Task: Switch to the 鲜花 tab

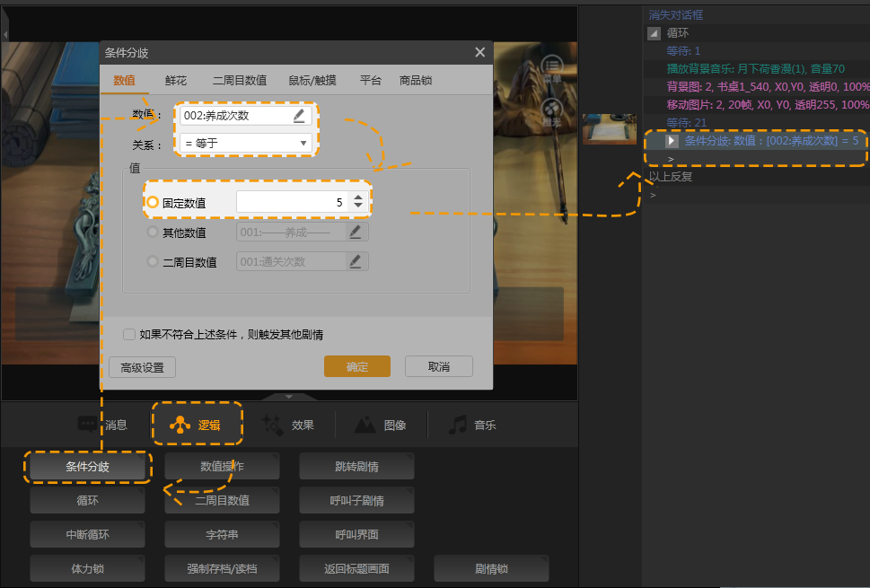Action: (x=176, y=81)
